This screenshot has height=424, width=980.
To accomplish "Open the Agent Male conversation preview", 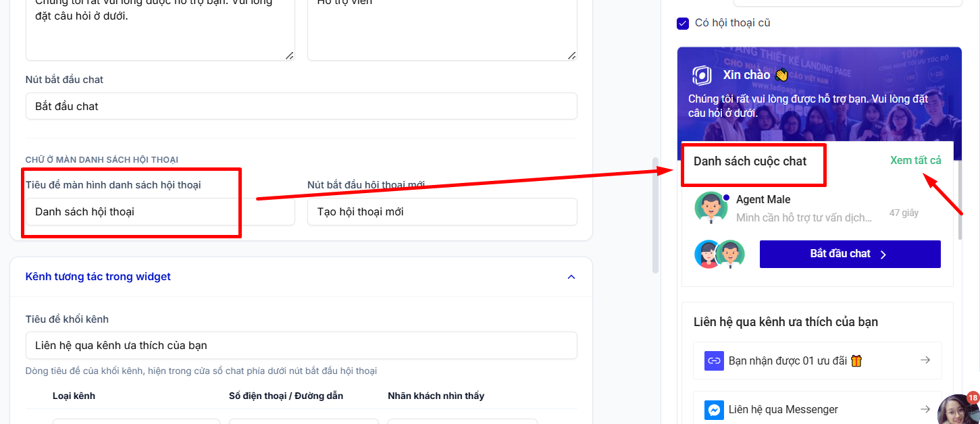I will pyautogui.click(x=817, y=207).
